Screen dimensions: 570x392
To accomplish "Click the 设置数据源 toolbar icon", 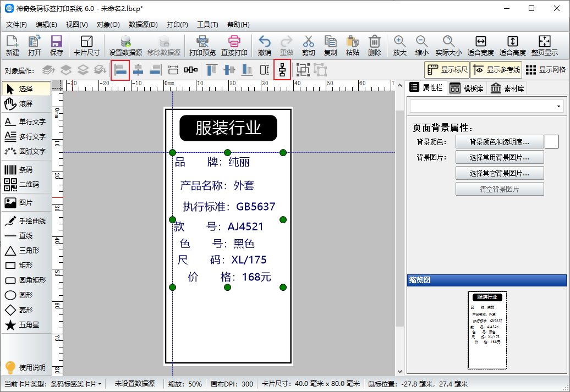I will pos(125,46).
